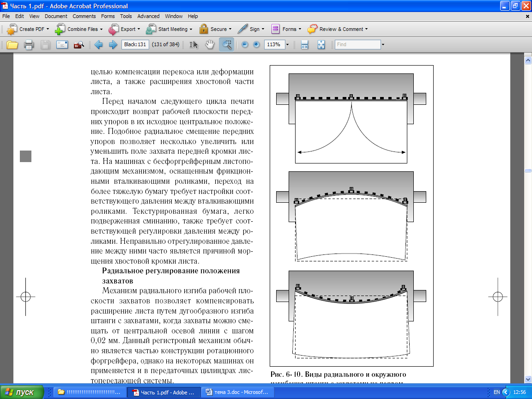Open the Find options dropdown arrow
532x399 pixels.
pyautogui.click(x=383, y=44)
